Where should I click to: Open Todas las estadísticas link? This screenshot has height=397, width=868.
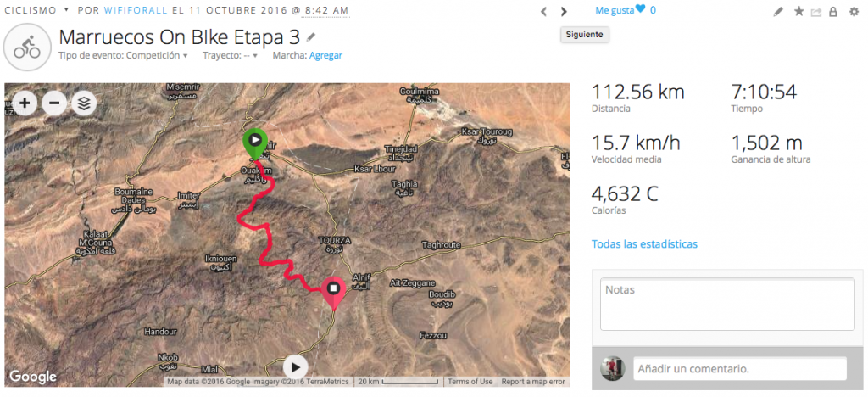click(644, 243)
